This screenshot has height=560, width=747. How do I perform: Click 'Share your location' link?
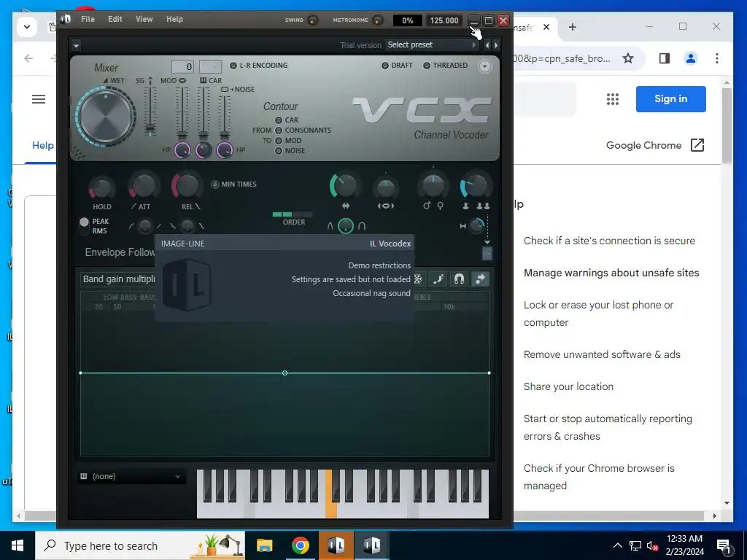pyautogui.click(x=568, y=386)
